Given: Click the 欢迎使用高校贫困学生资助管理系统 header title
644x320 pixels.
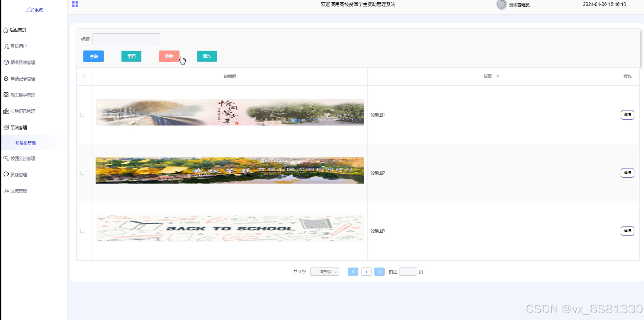Looking at the screenshot, I should (x=358, y=4).
